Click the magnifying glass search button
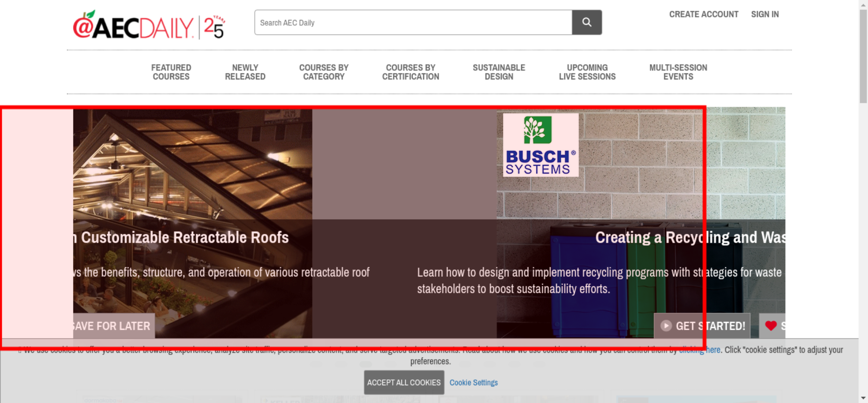Image resolution: width=868 pixels, height=403 pixels. coord(586,22)
